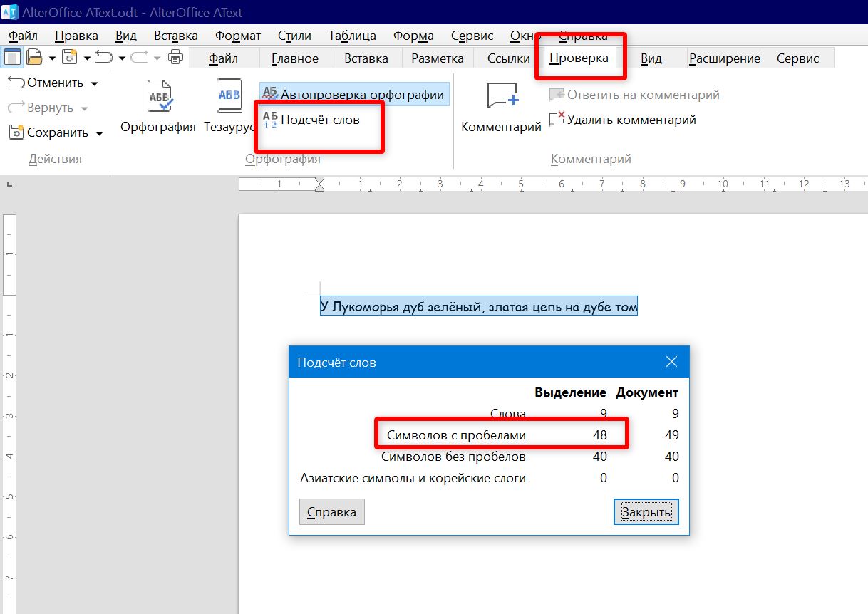Click the Справка button in dialog

point(331,512)
